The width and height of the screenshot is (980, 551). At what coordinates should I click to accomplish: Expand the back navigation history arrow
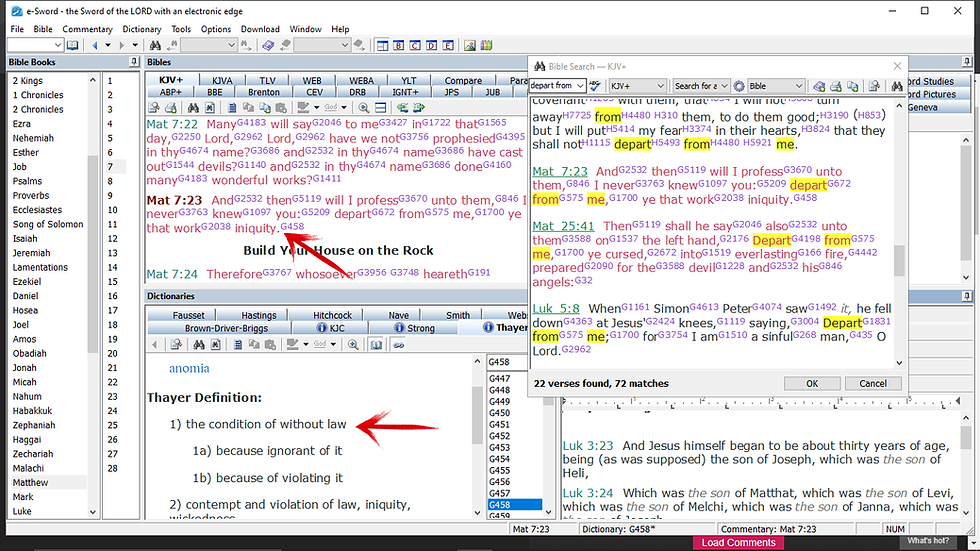click(x=108, y=45)
